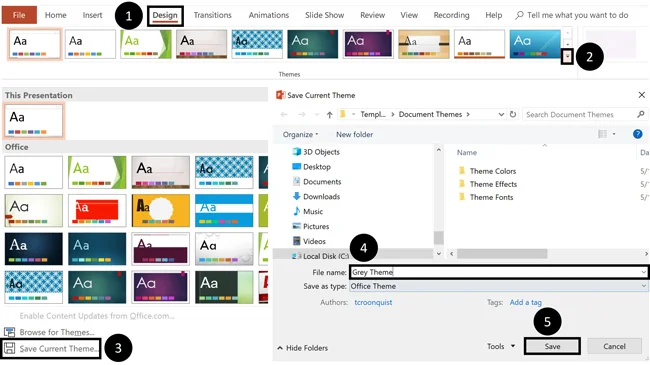Change the view layout icon
The image size is (650, 365).
602,134
